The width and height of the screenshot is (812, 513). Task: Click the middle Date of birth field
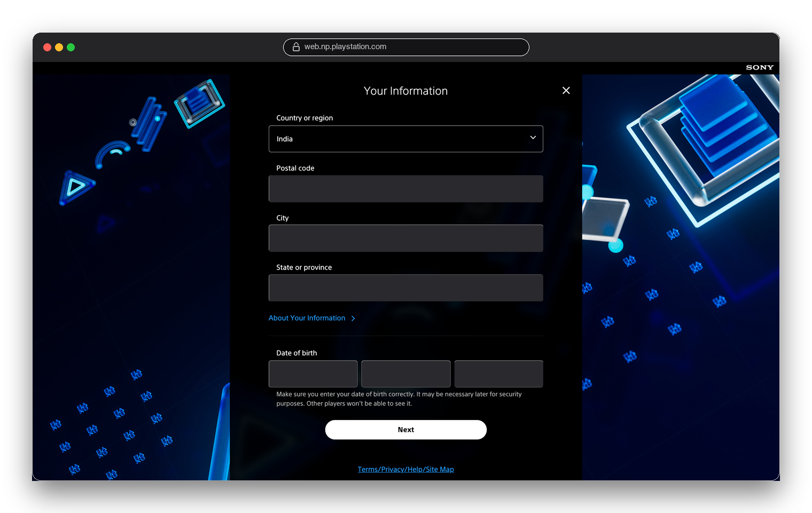(406, 374)
